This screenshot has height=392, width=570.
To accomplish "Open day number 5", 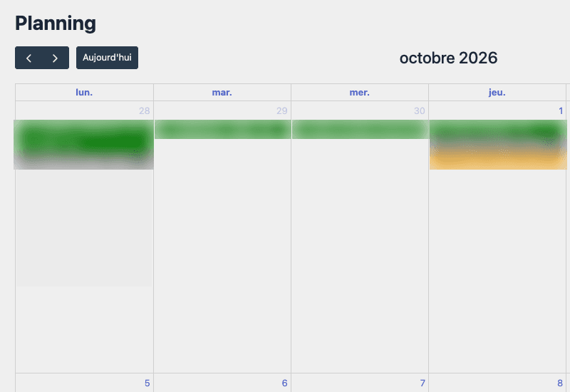I will point(147,383).
